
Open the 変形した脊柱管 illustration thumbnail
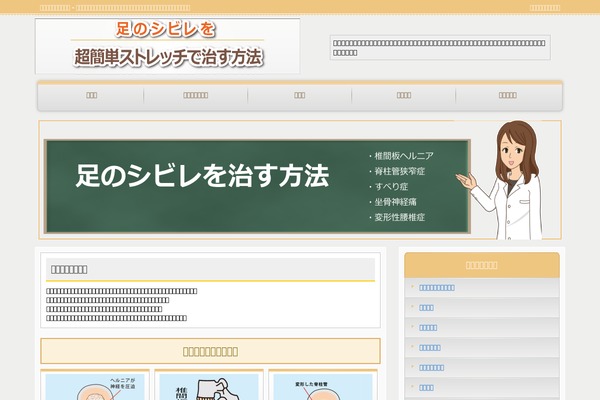tap(323, 387)
